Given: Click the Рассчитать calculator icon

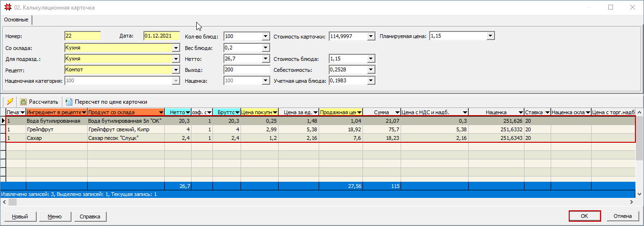Looking at the screenshot, I should (23, 102).
